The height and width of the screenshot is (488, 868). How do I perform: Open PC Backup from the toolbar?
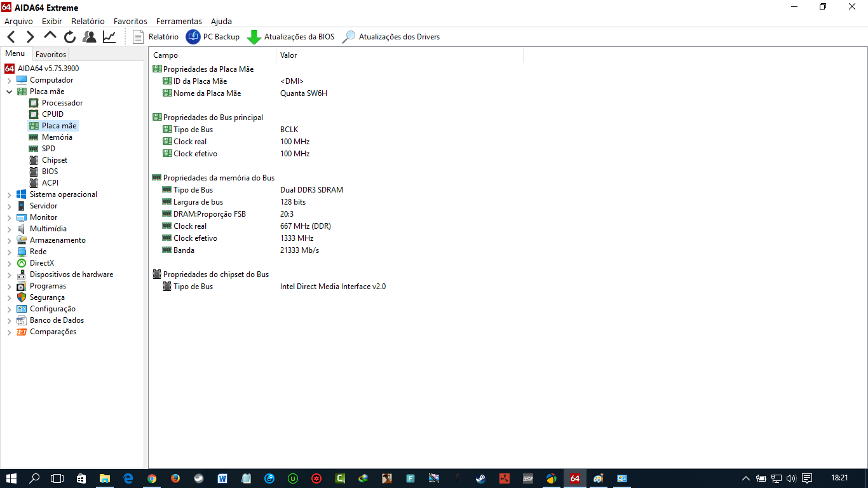click(x=213, y=37)
